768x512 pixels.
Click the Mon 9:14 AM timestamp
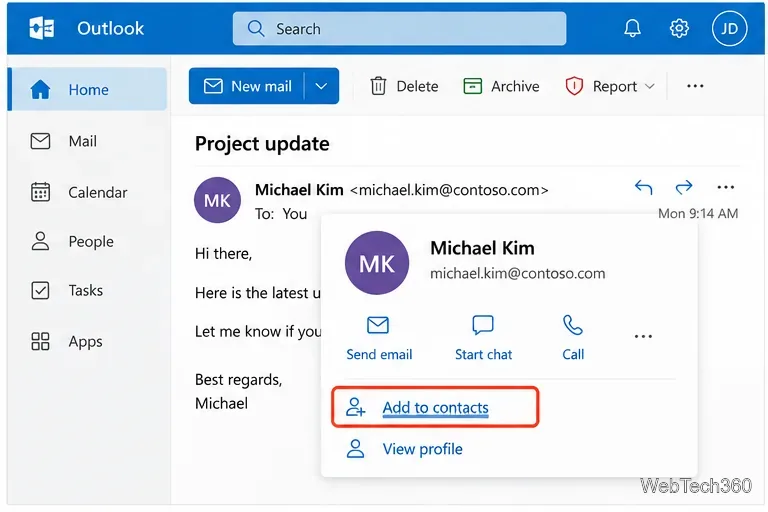[698, 214]
